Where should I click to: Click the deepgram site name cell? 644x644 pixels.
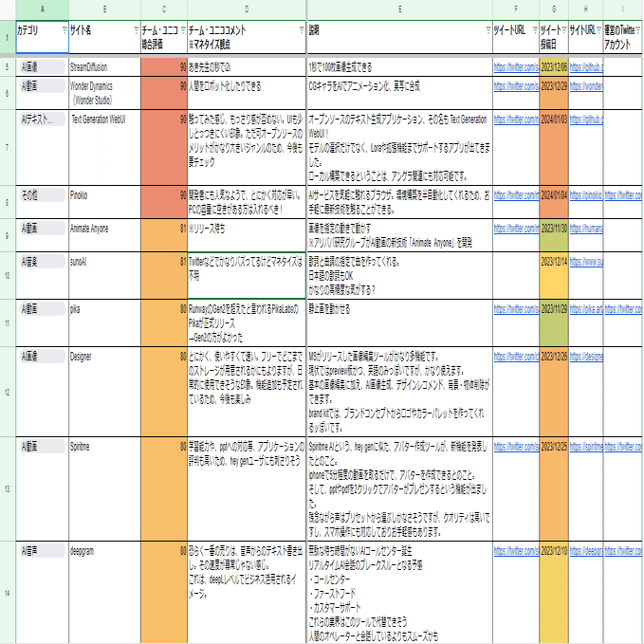pos(104,592)
